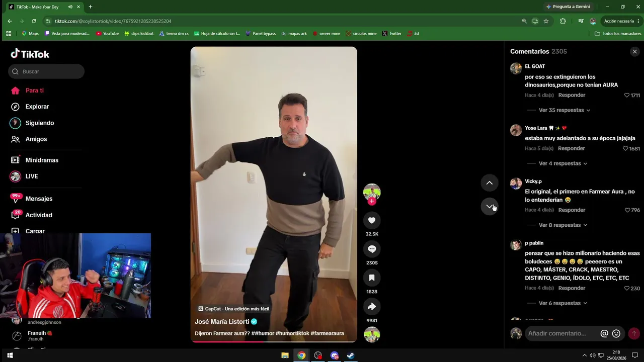The image size is (644, 362).
Task: Open the spinning sound disc below share
Action: click(x=372, y=335)
